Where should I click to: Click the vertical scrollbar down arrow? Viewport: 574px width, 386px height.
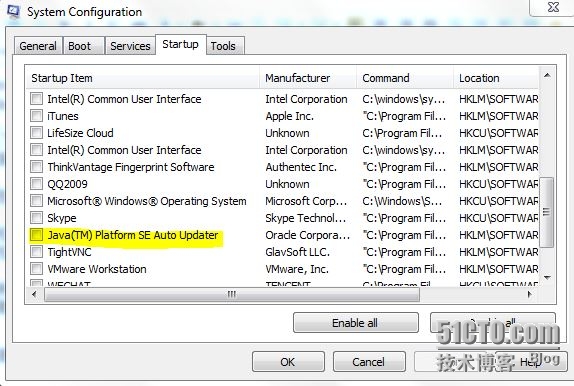tap(547, 277)
